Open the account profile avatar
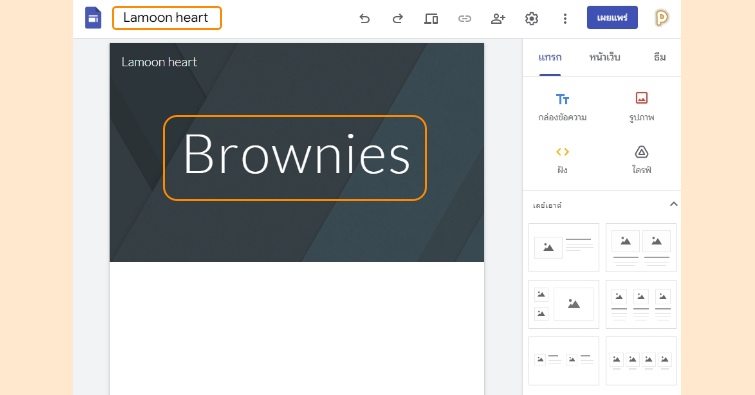This screenshot has height=395, width=755. pos(662,18)
